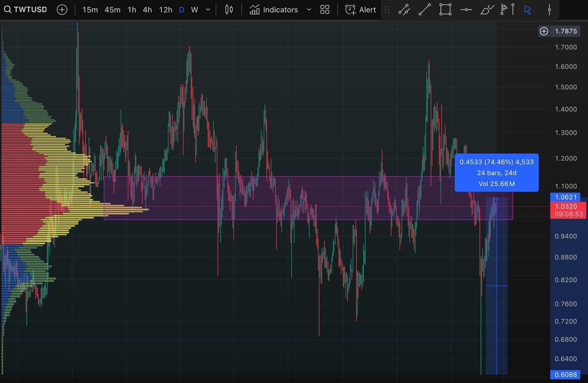Click the blue price range measurement label
Viewport: 588px width, 383px height.
pyautogui.click(x=497, y=172)
